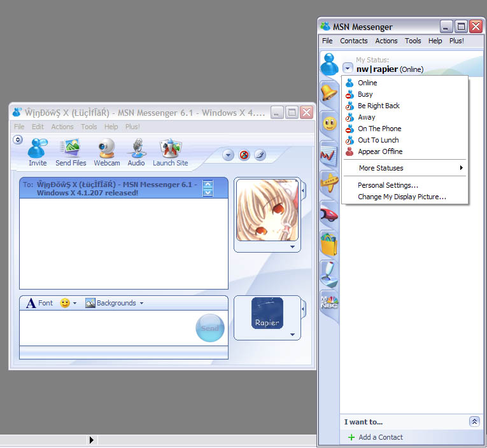Set status to Busy
The height and width of the screenshot is (448, 487).
coord(405,94)
